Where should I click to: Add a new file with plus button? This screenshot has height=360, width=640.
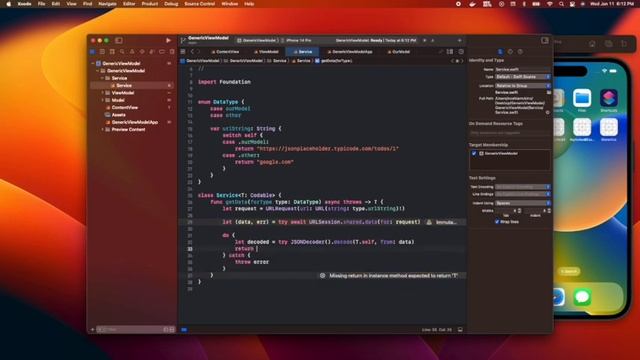pyautogui.click(x=92, y=329)
